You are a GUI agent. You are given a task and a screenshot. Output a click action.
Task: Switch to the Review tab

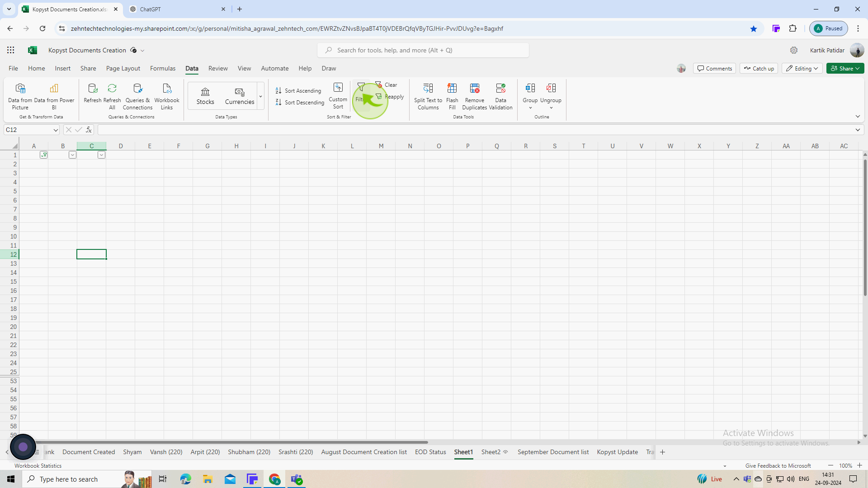click(x=218, y=68)
